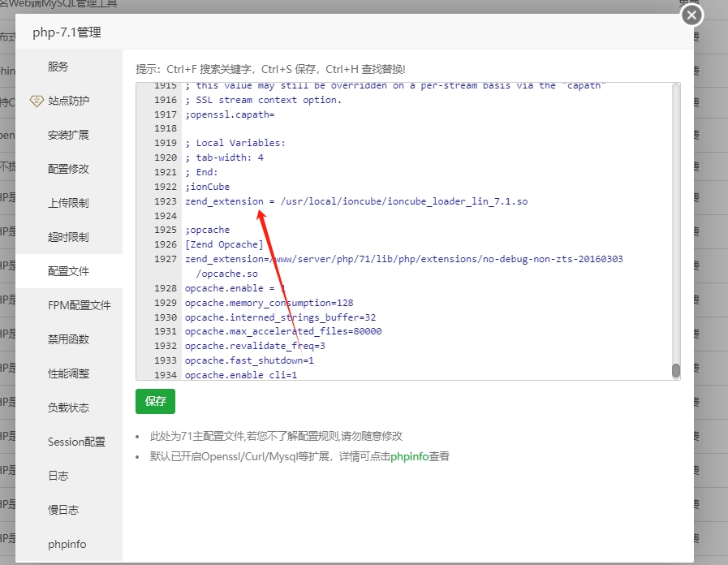Open Session配置 section
728x565 pixels.
point(76,442)
